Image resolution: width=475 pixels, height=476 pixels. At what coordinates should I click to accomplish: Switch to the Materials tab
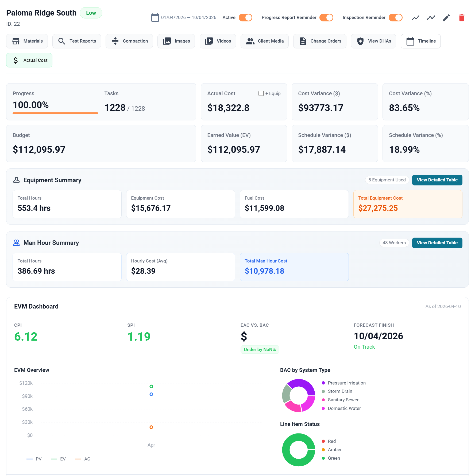click(27, 41)
